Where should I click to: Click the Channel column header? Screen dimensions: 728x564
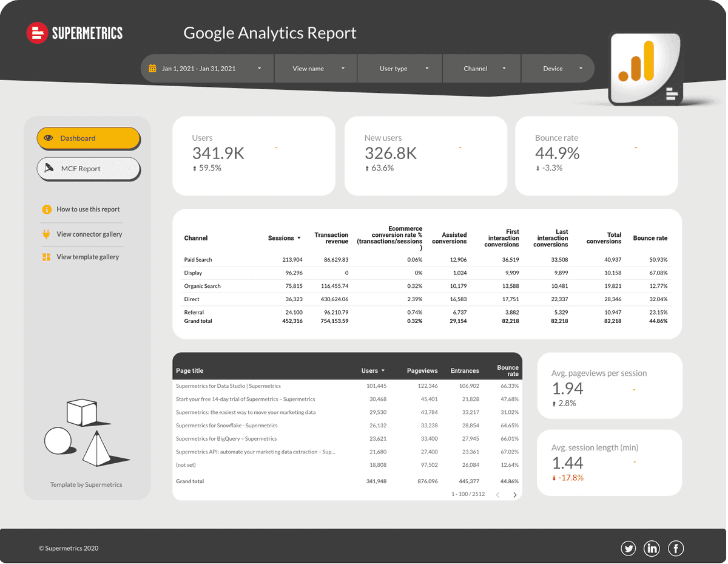(196, 239)
